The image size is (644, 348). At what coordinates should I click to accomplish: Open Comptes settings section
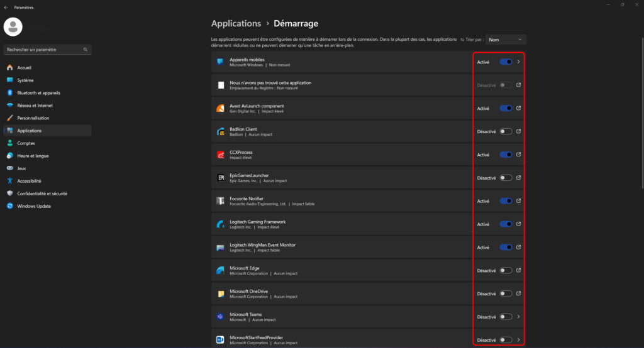[47, 143]
